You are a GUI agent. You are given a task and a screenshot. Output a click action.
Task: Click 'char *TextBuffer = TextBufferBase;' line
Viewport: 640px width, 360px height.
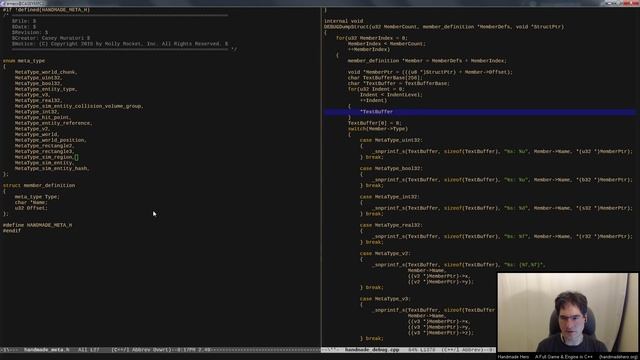click(399, 84)
